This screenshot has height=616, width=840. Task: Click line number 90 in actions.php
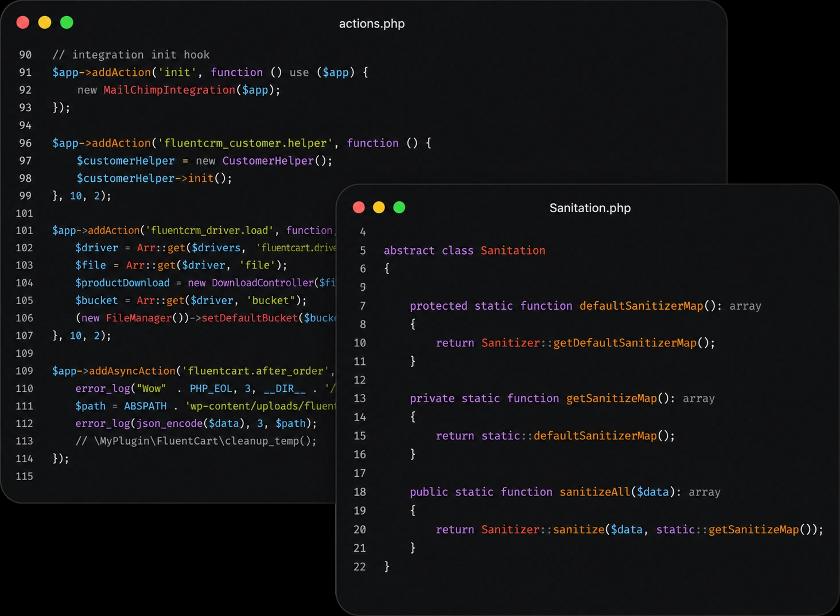[25, 54]
